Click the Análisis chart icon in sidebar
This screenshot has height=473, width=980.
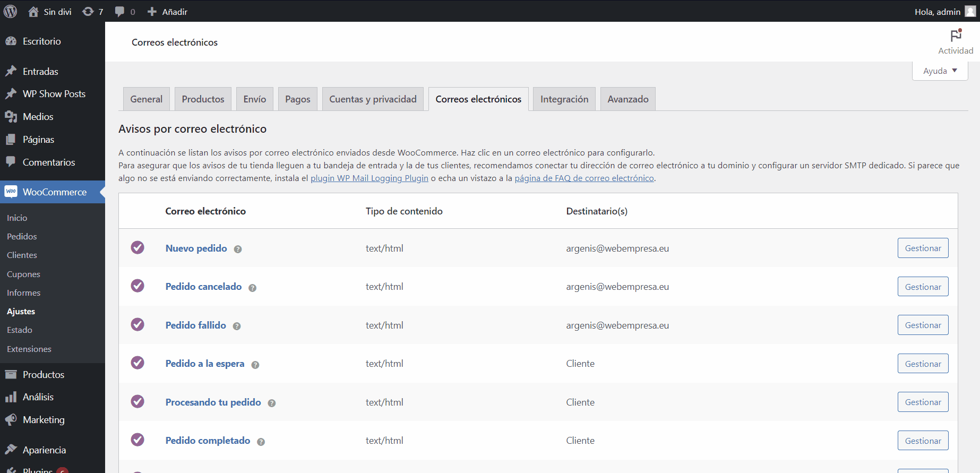(x=11, y=397)
